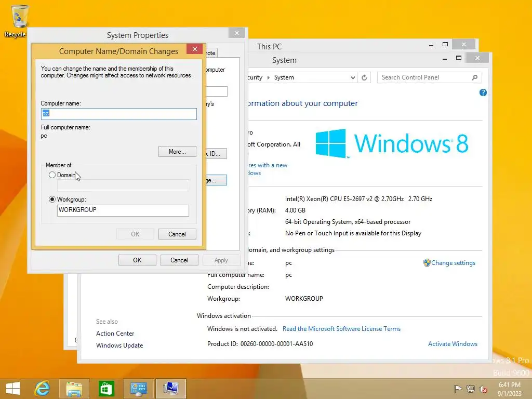Image resolution: width=532 pixels, height=399 pixels.
Task: Expand the address bar history dropdown
Action: (353, 77)
